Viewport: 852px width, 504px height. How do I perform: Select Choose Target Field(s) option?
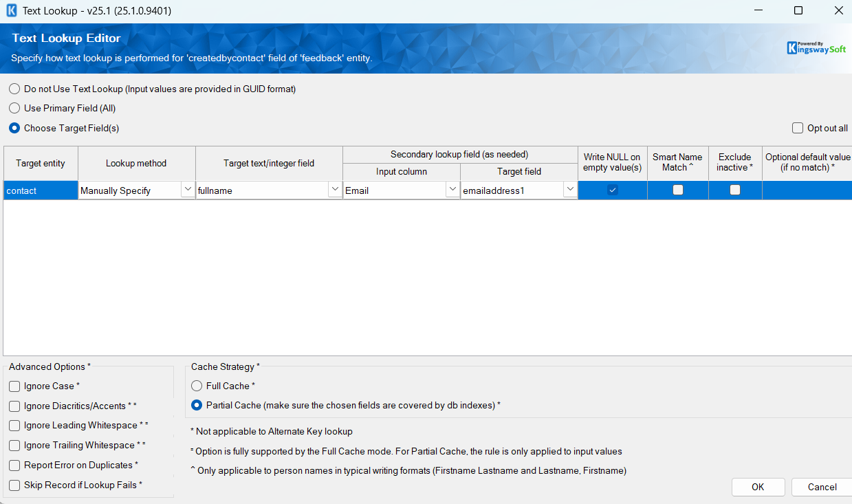coord(14,128)
